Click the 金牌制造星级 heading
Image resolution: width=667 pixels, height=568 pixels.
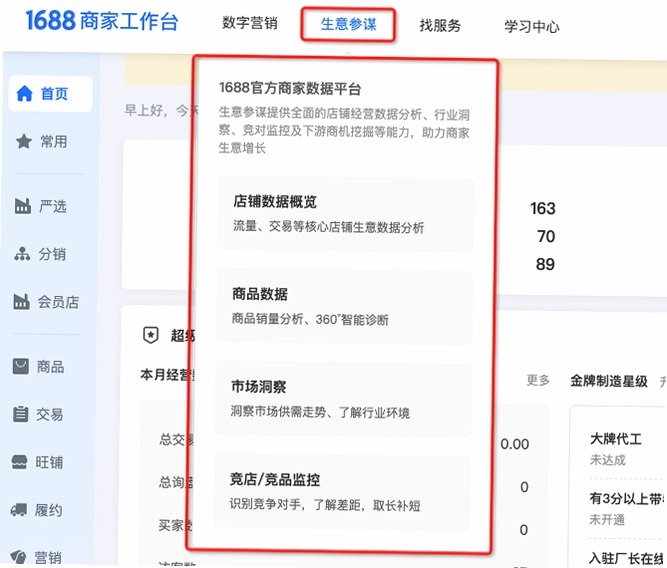click(x=609, y=381)
